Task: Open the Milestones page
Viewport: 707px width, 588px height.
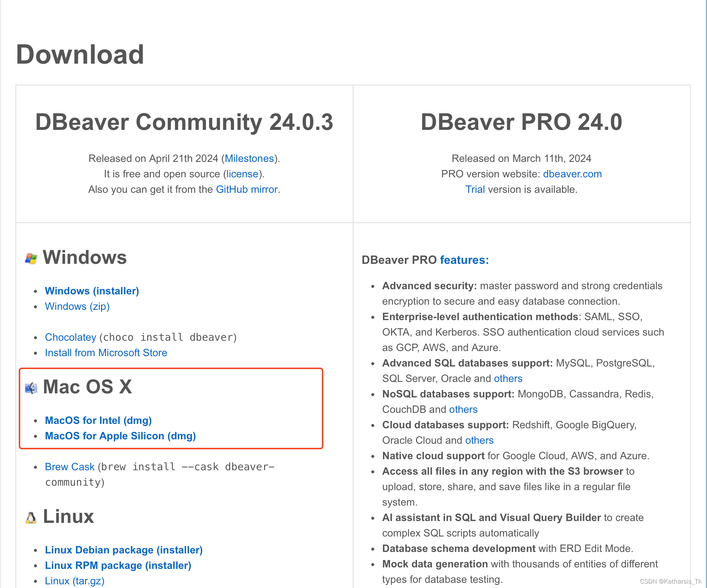Action: [x=249, y=158]
